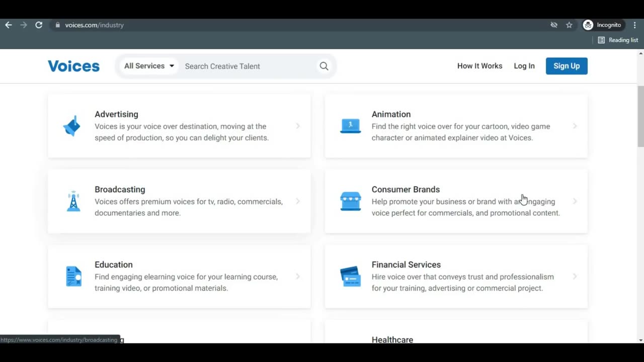Go back with browser back arrow
The width and height of the screenshot is (644, 362).
(9, 25)
